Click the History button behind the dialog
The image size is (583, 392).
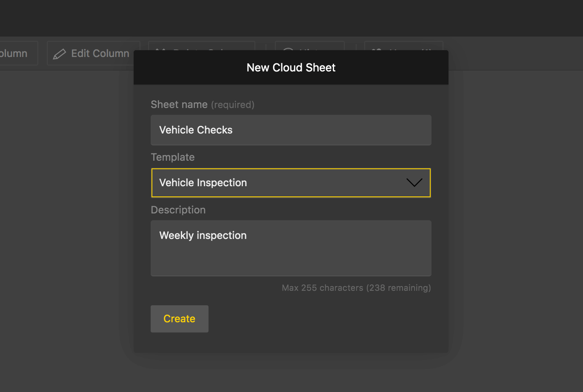[x=309, y=45]
